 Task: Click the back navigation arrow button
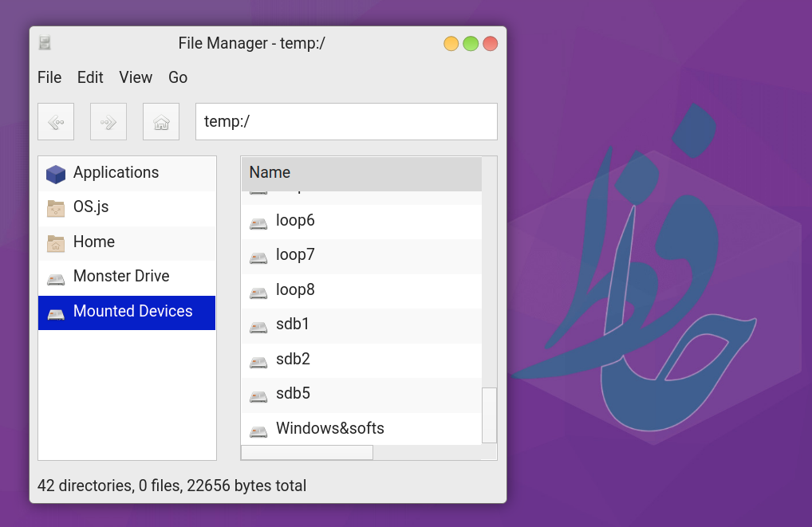coord(56,122)
